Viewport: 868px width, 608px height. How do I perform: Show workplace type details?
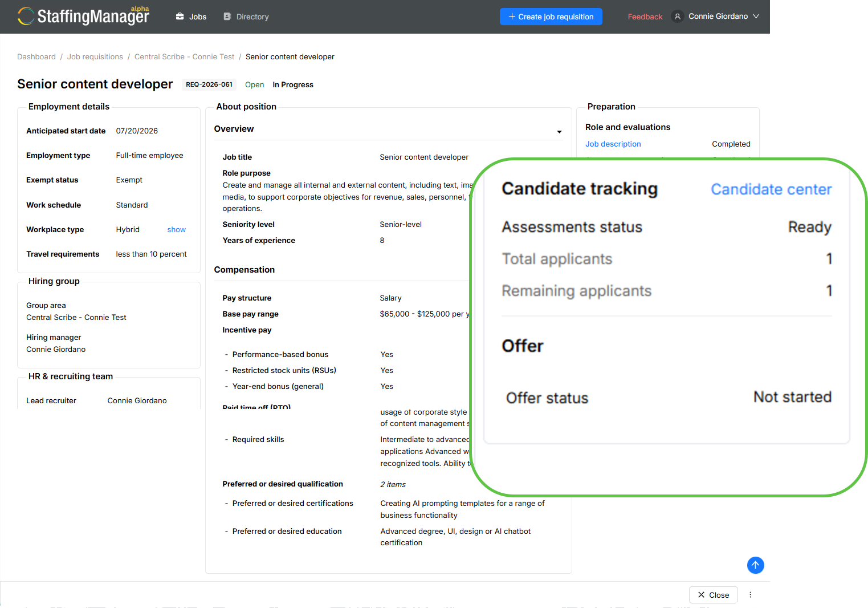coord(177,230)
